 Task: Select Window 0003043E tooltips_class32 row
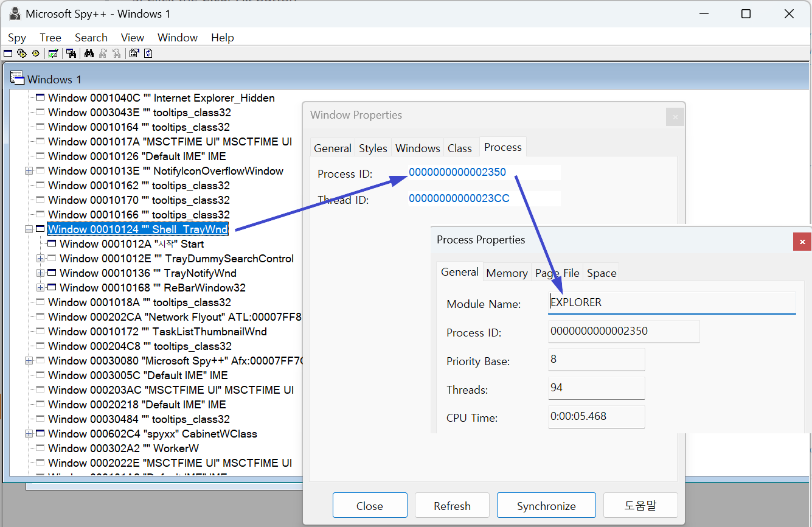click(139, 113)
